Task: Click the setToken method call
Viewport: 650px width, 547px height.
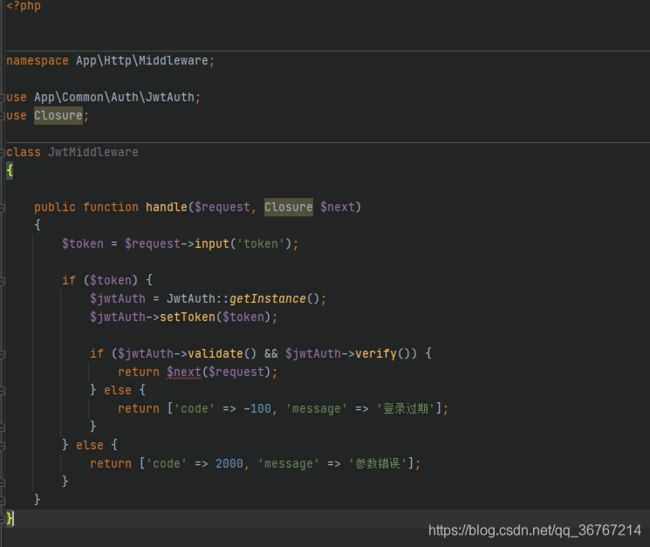Action: (187, 317)
